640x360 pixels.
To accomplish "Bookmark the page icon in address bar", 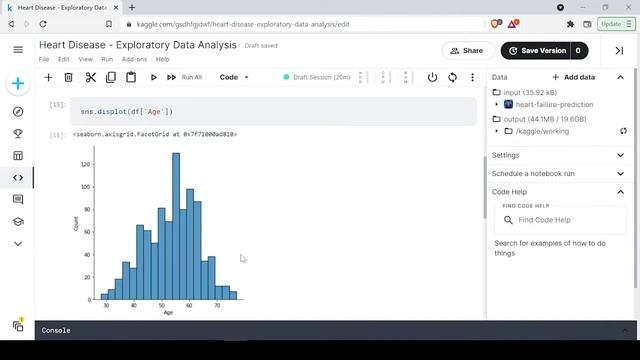I will tap(109, 24).
